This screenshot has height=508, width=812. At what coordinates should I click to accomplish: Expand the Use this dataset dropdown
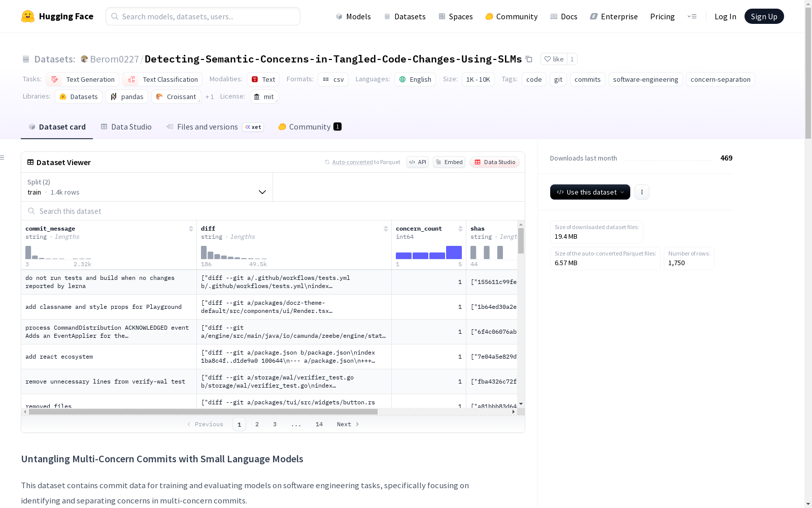pos(590,192)
